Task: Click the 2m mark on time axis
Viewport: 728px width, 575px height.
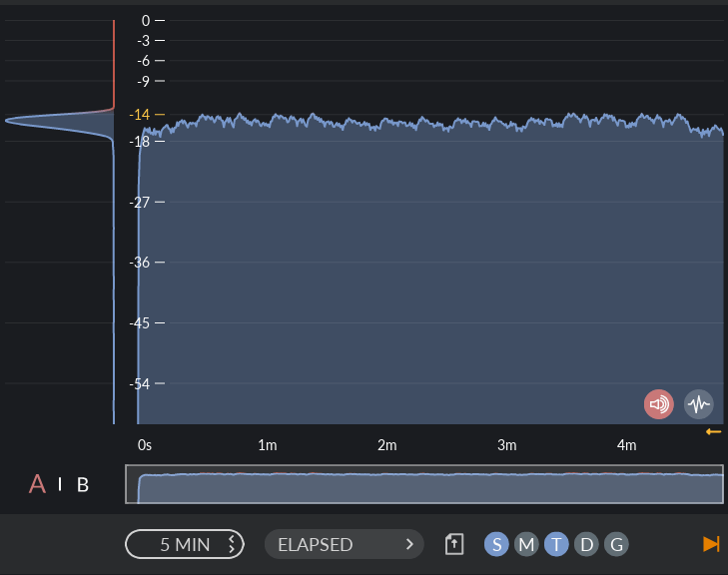Action: coord(386,445)
